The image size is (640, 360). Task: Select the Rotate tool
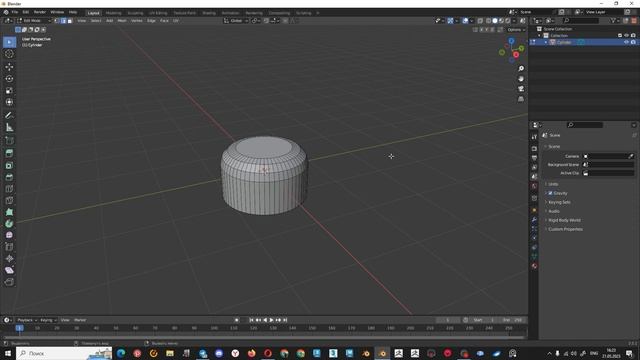(x=9, y=78)
